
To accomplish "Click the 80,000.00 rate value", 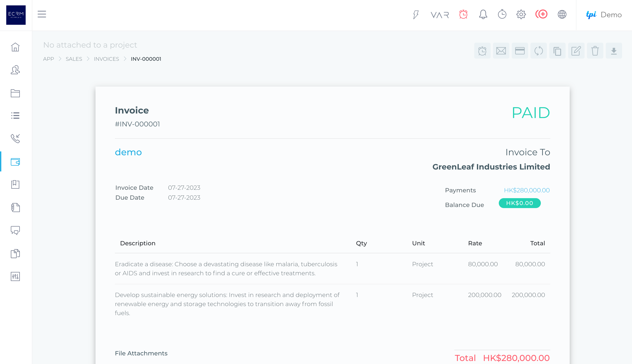I will [x=483, y=264].
